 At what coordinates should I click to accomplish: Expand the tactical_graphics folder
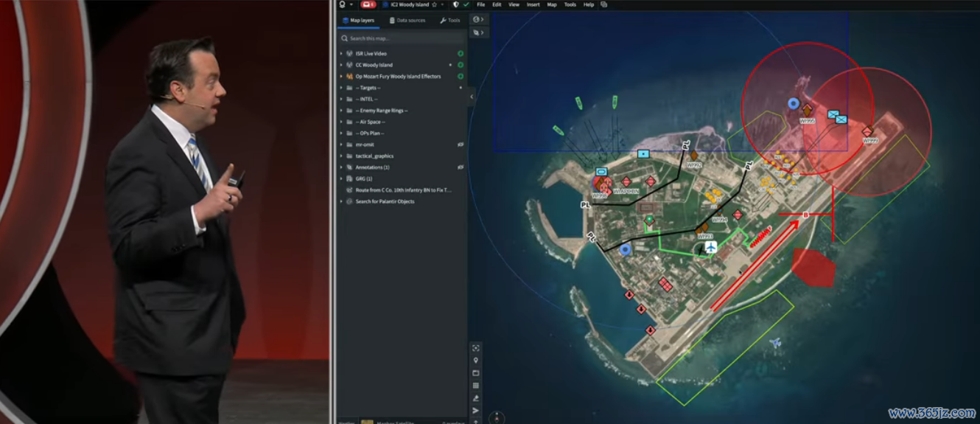pos(341,156)
